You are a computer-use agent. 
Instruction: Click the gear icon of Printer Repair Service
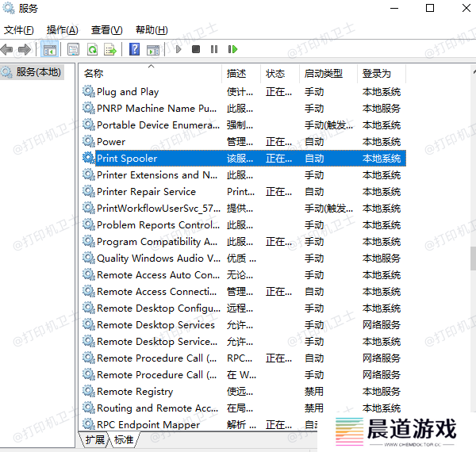click(89, 191)
